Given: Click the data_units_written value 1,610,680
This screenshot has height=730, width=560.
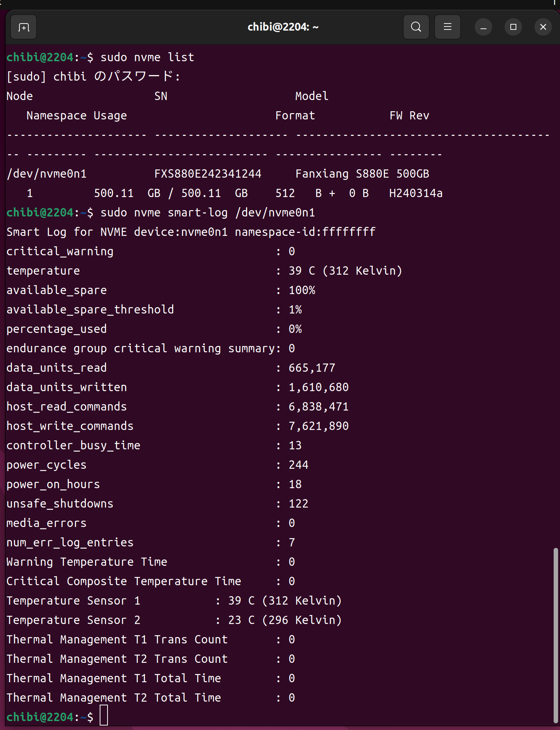Looking at the screenshot, I should pos(318,387).
